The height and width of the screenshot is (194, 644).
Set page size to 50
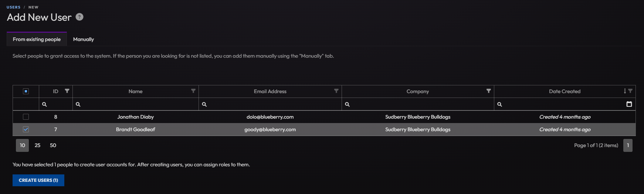click(x=53, y=145)
